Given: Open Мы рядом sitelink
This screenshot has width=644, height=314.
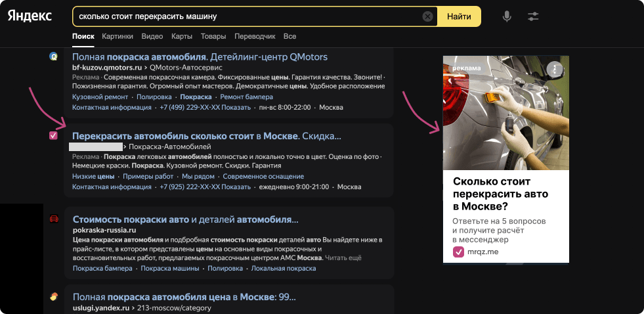Looking at the screenshot, I should (198, 176).
